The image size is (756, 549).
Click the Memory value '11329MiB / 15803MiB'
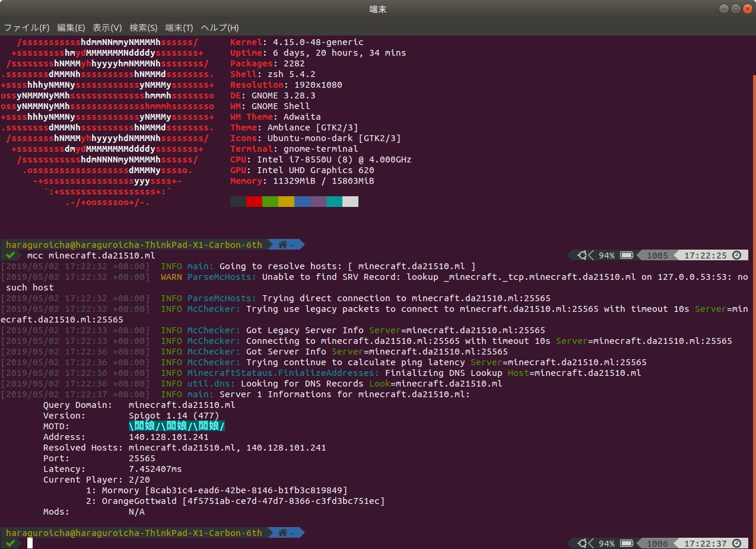[x=323, y=181]
